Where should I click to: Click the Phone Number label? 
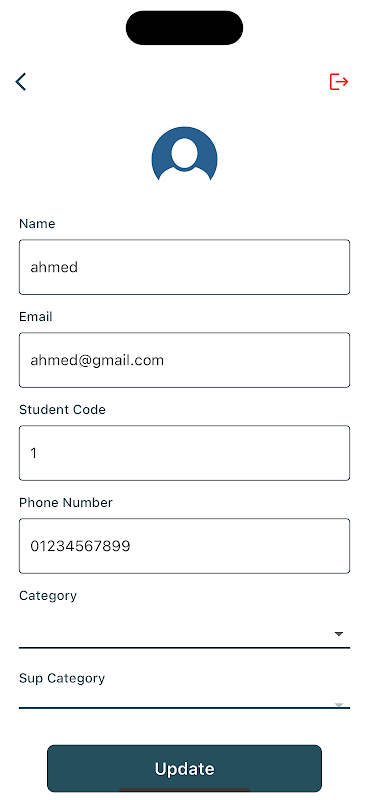pos(66,503)
